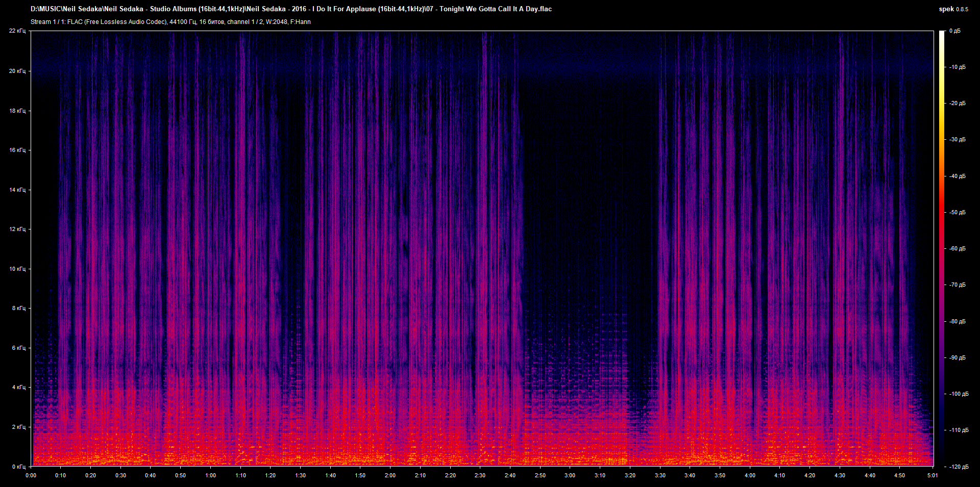This screenshot has height=487, width=980.
Task: Click the 4:00 time axis label
Action: click(750, 475)
